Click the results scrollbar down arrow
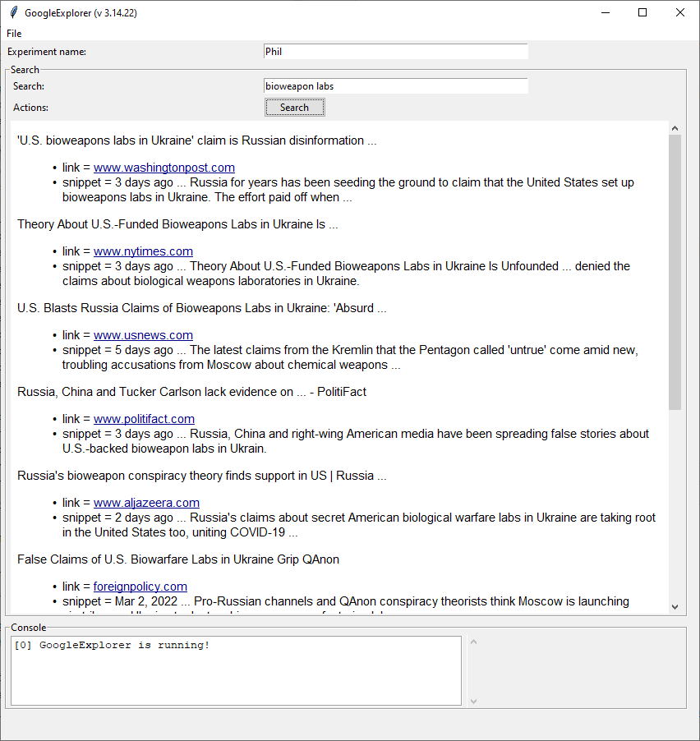 coord(675,606)
